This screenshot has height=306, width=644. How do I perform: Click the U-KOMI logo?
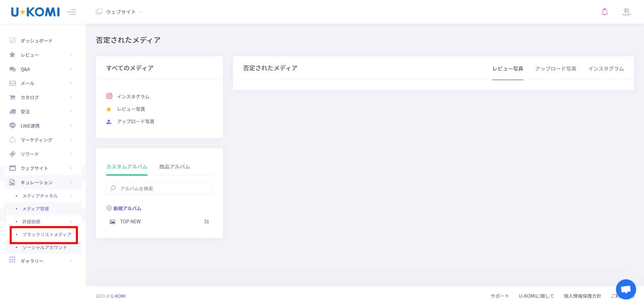[35, 12]
